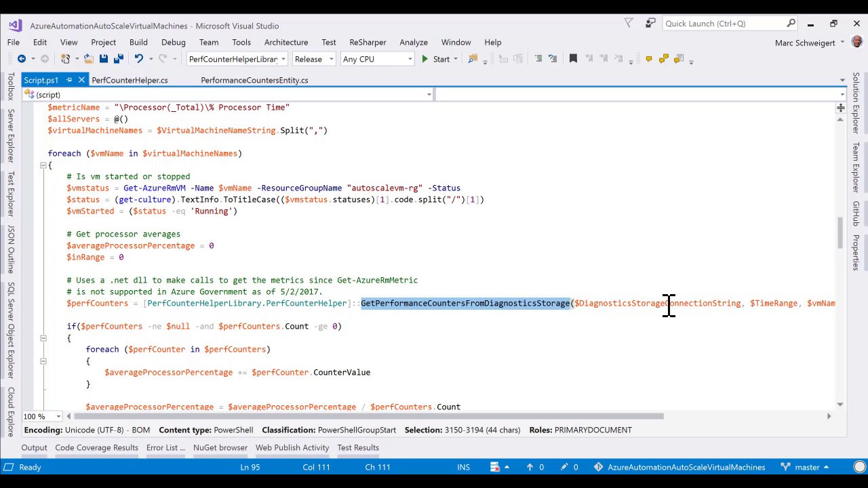
Task: Open the NuGet browser tab
Action: (220, 447)
